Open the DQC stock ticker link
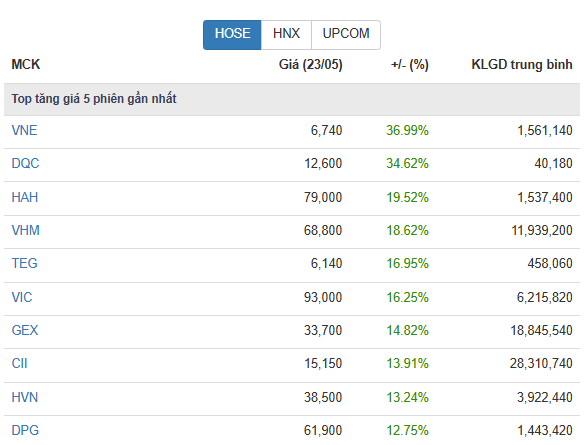The image size is (588, 445). pos(25,163)
